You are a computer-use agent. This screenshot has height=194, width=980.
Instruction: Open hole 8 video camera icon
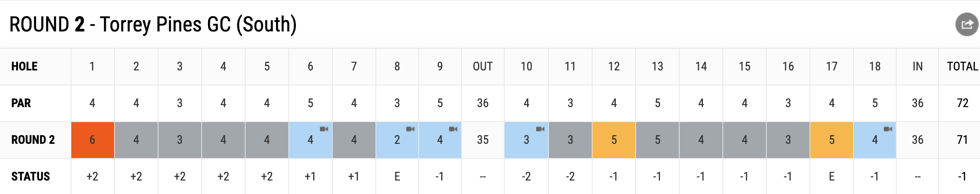click(410, 129)
